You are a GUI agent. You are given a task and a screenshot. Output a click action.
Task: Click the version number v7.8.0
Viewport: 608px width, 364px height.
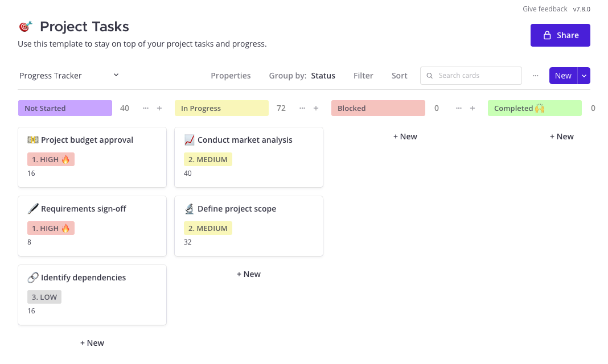(582, 9)
